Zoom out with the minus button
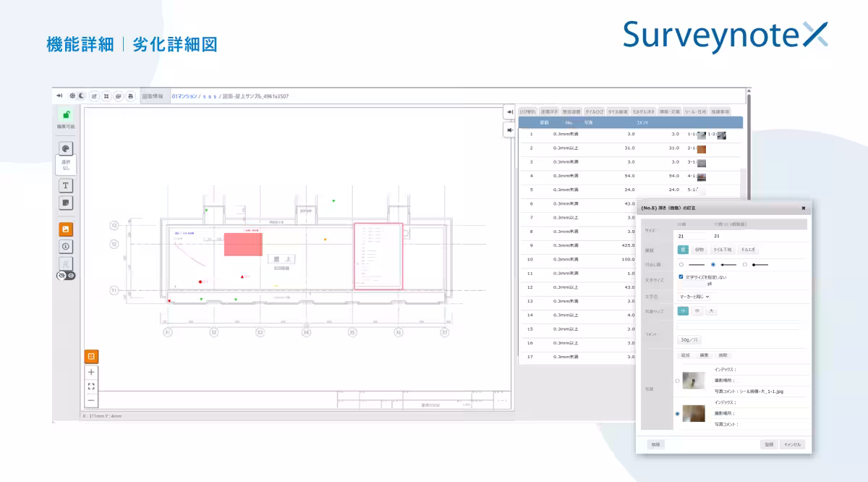 tap(91, 400)
